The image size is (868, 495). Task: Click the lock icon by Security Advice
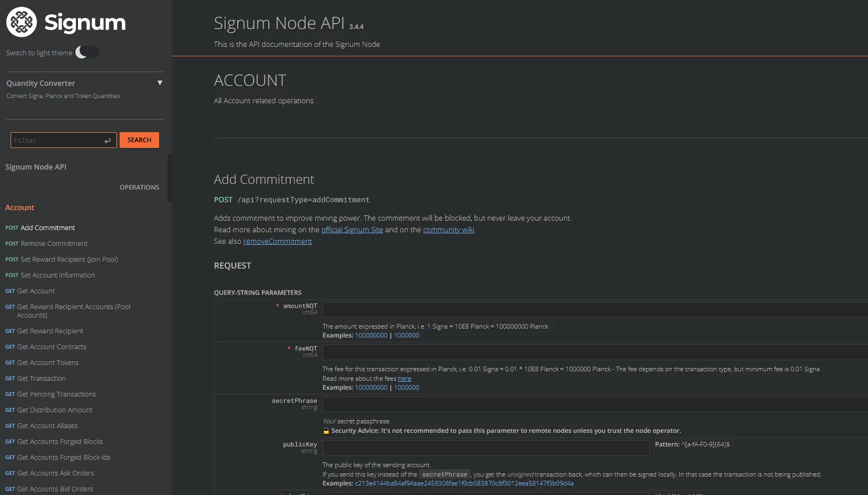pyautogui.click(x=326, y=431)
